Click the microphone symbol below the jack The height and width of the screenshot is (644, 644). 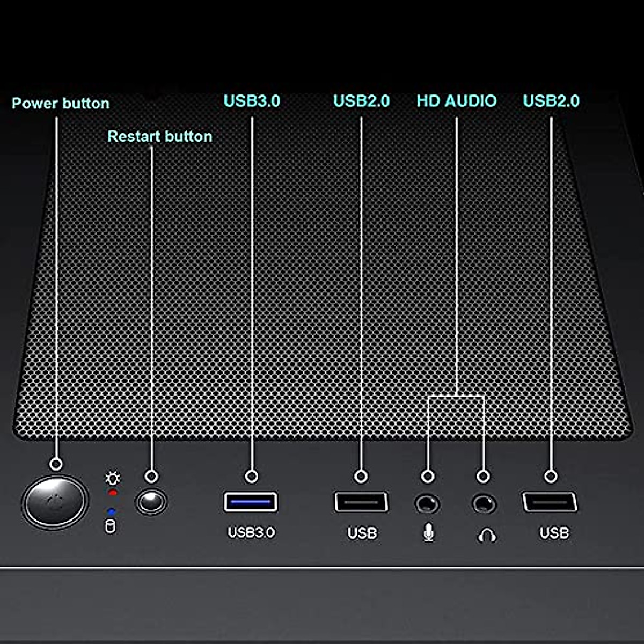[428, 533]
